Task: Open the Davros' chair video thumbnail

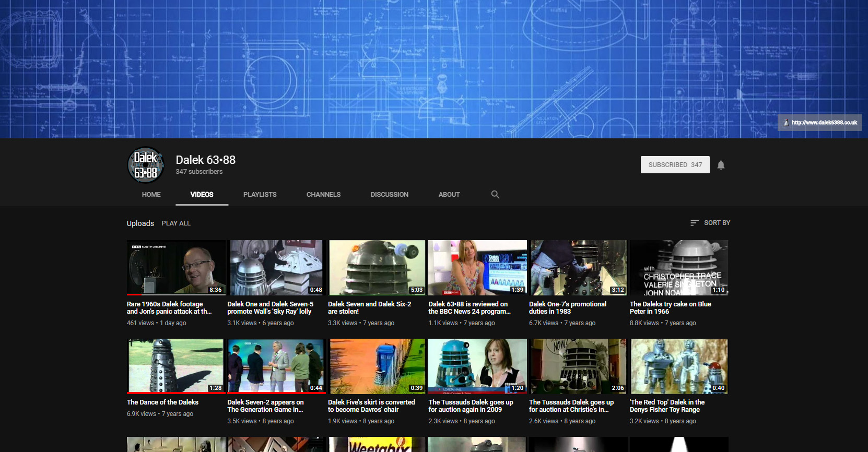Action: pyautogui.click(x=377, y=366)
